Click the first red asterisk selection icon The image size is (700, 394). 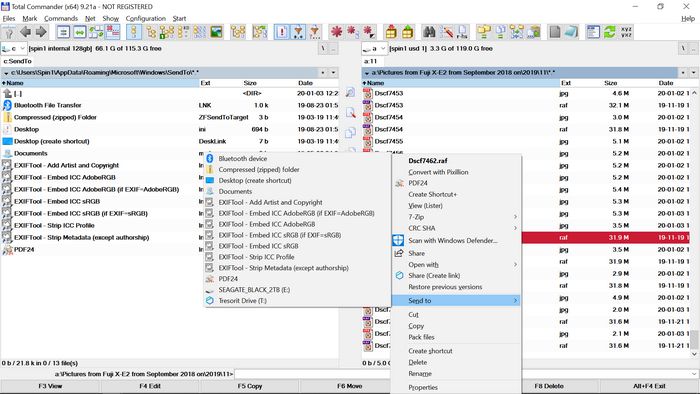(x=336, y=32)
